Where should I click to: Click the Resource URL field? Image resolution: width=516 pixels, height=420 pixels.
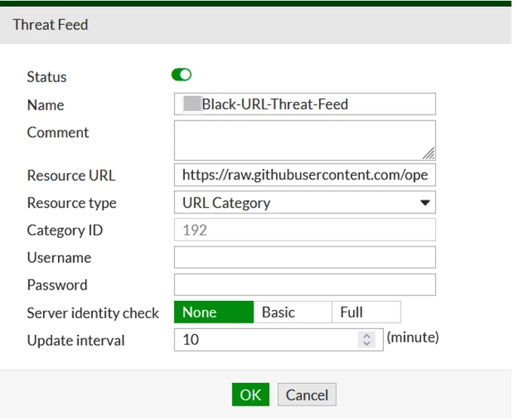click(305, 175)
